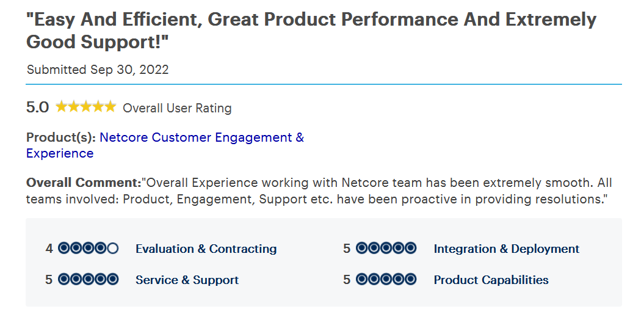Select the Product Capabilities label
Screen dimensions: 644x317
[x=491, y=280]
